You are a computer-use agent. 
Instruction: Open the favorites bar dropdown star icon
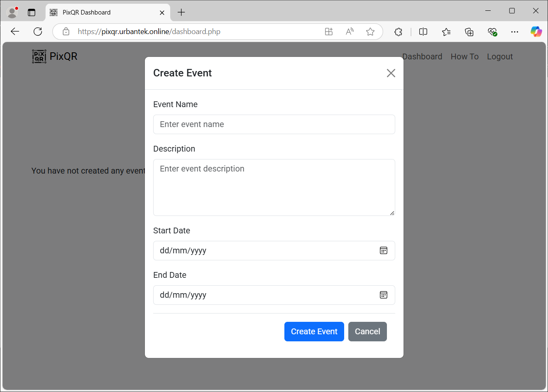[446, 32]
